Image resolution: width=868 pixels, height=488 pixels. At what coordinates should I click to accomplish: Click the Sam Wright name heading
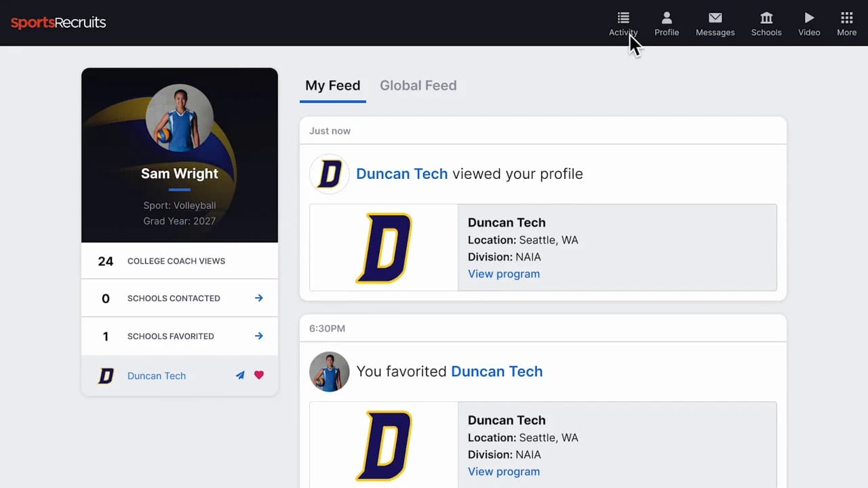coord(180,174)
